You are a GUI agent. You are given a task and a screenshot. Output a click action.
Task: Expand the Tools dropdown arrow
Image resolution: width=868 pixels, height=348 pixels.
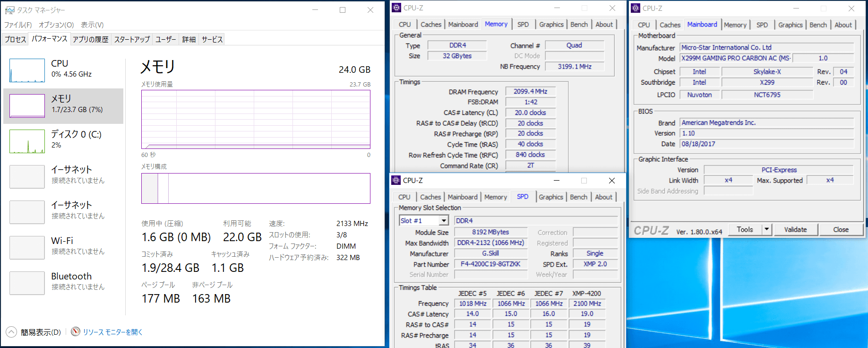click(x=767, y=230)
